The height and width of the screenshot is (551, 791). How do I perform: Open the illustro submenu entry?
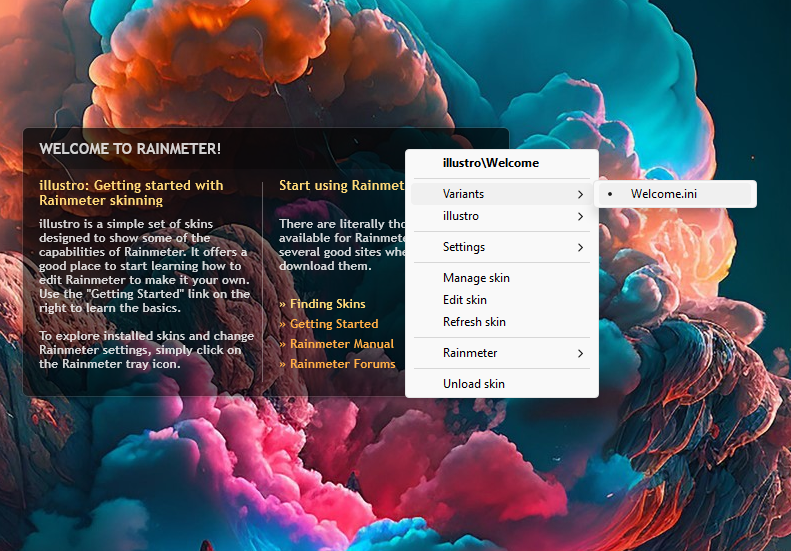tap(501, 216)
